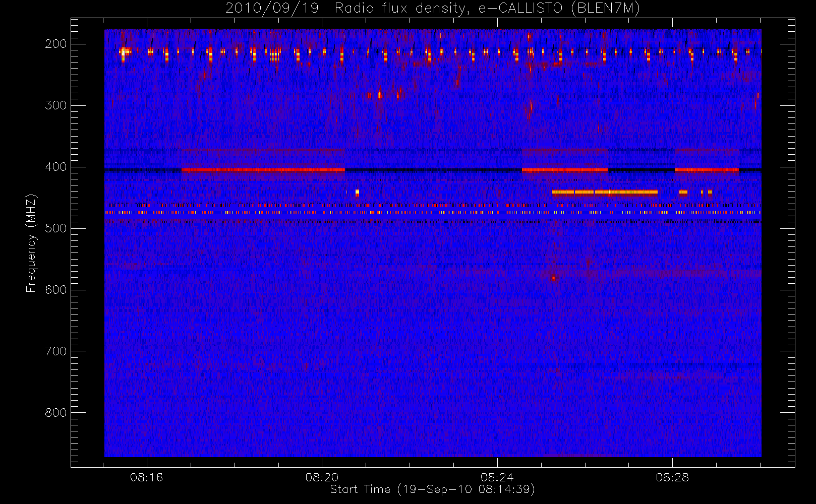
Task: Click the plot title text e-CALLISTO (BLEN7M)
Action: coord(559,9)
